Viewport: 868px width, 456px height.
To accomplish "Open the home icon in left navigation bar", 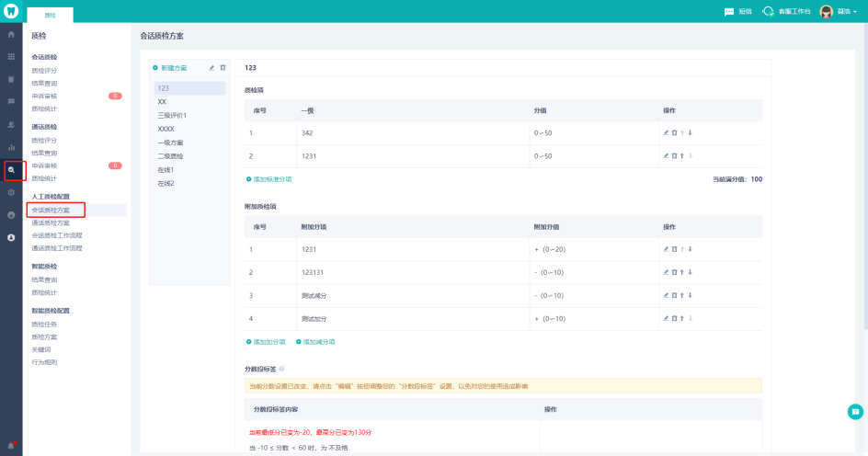I will coord(11,34).
